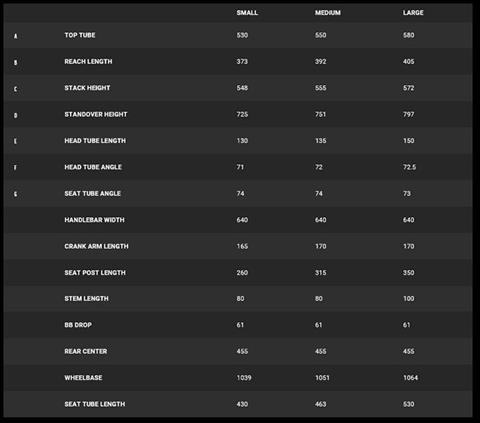This screenshot has width=480, height=423.
Task: Select the TOP TUBE row label
Action: click(x=80, y=35)
